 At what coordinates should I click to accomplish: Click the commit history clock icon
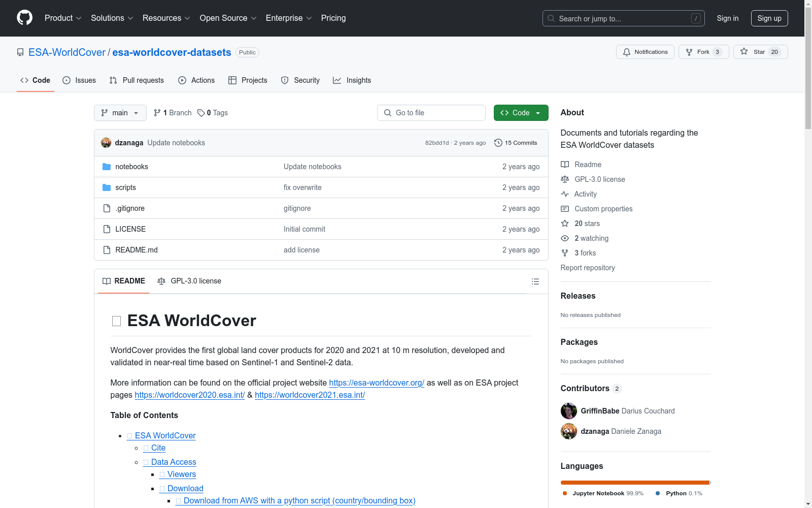click(497, 143)
